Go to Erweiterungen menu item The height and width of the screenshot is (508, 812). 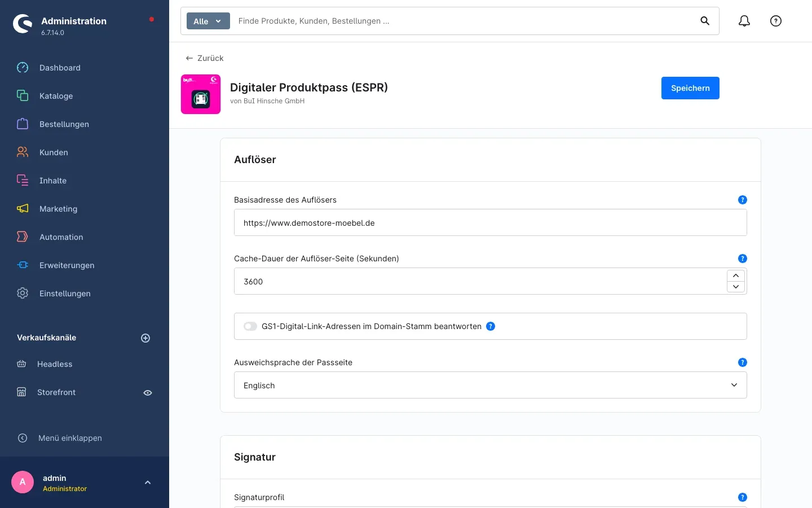point(67,265)
